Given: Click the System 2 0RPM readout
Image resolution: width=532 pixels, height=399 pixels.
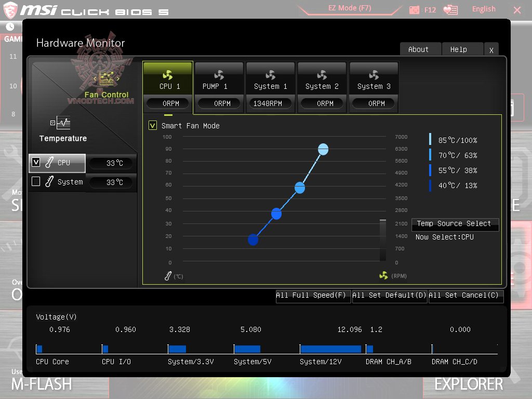Looking at the screenshot, I should 322,103.
